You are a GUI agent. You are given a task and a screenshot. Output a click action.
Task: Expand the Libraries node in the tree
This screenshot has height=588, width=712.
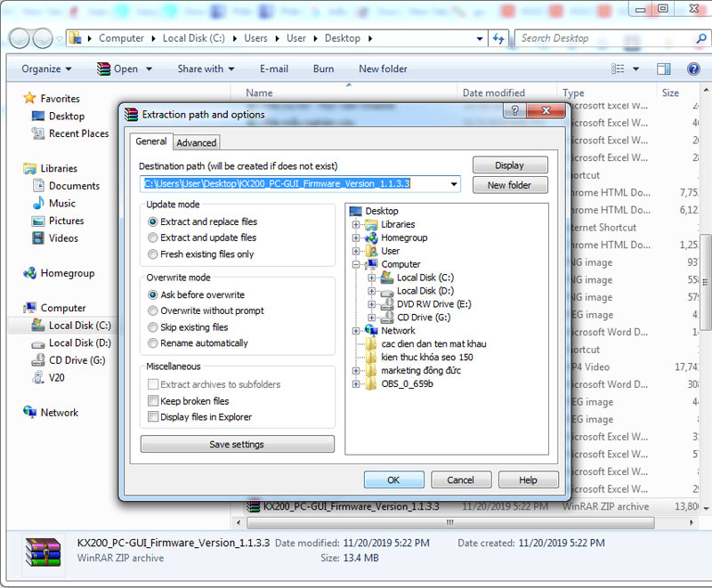coord(357,225)
